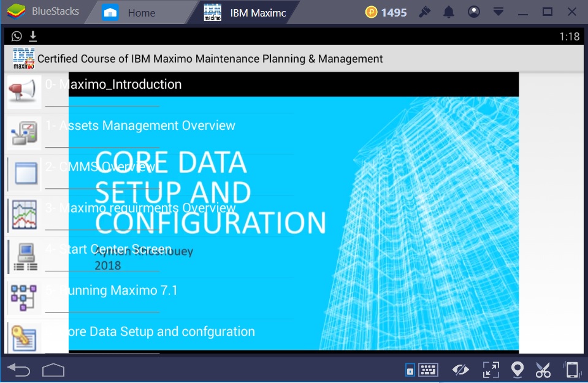Image resolution: width=588 pixels, height=383 pixels.
Task: Click the IBM Maximo app logo in header
Action: (24, 59)
